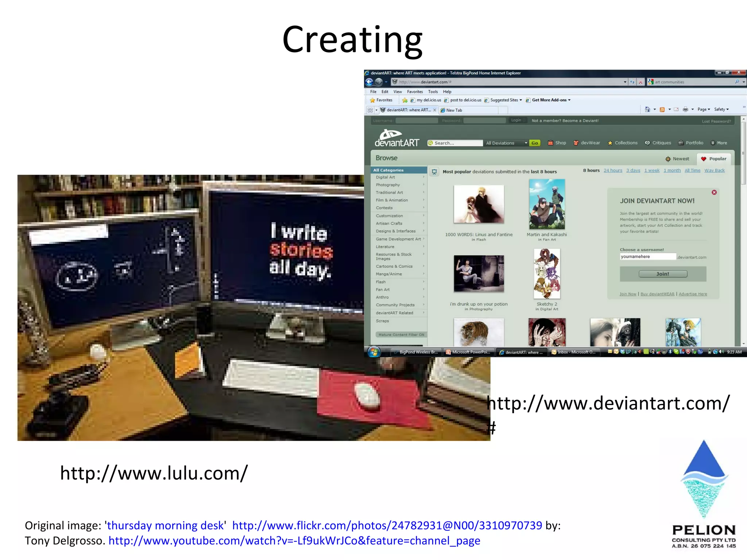Filter by the All Time link
Viewport: 747px width, 560px height.
tap(692, 171)
